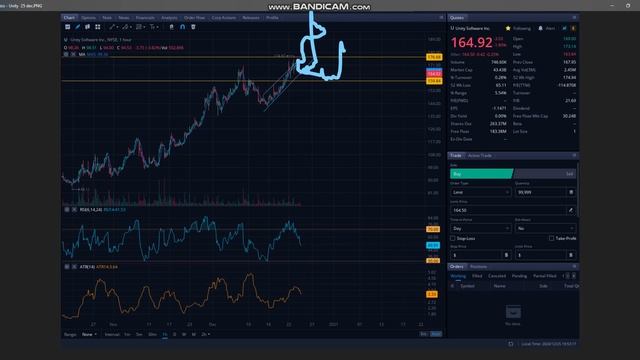Viewport: 640px width, 360px height.
Task: Remove the RSI indicator with its X
Action: tap(74, 209)
